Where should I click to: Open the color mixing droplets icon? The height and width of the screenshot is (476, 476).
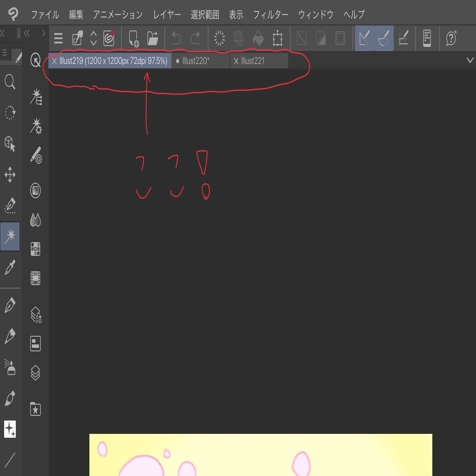pos(36,220)
